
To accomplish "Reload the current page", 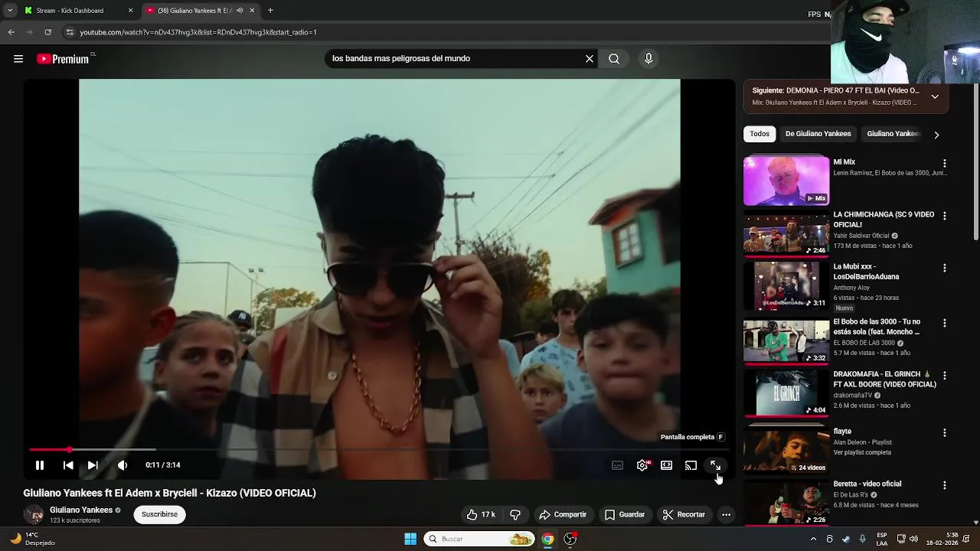I will point(47,32).
